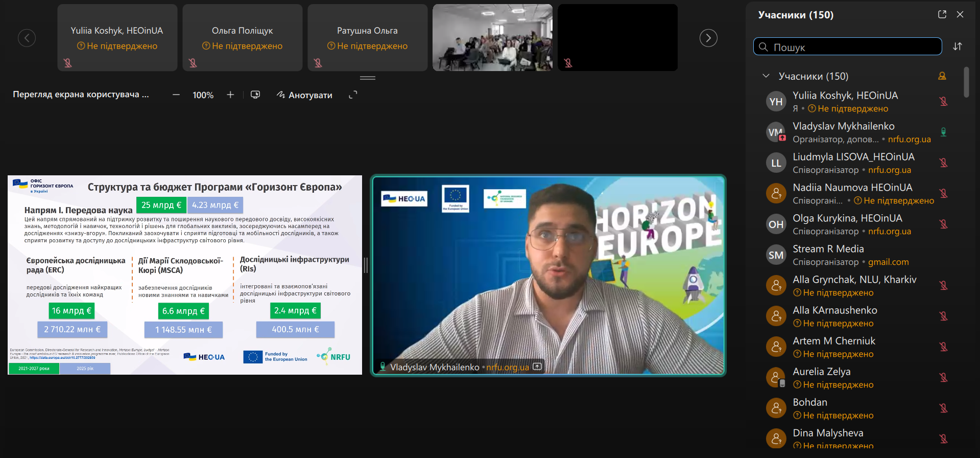980x458 pixels.
Task: Click the fit-to-screen display icon
Action: [255, 95]
